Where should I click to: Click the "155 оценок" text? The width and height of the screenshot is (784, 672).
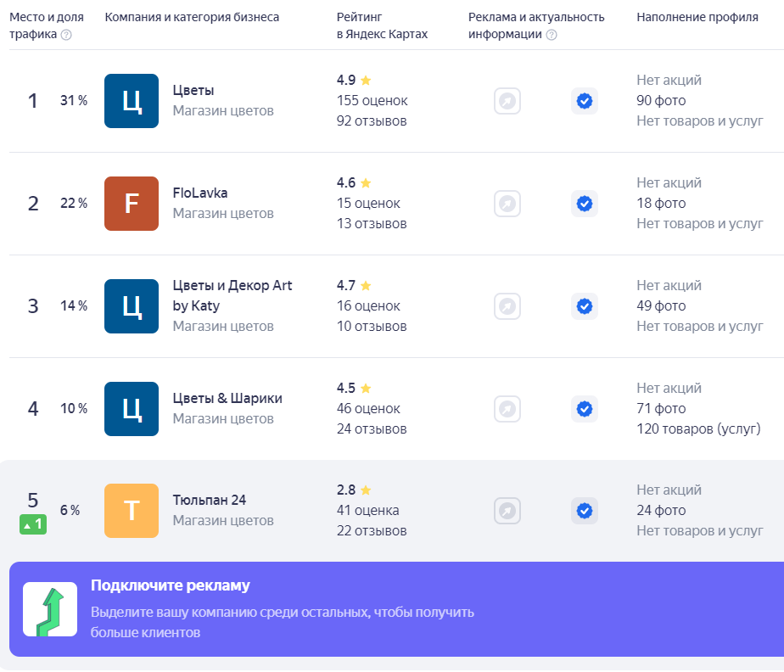coord(372,100)
